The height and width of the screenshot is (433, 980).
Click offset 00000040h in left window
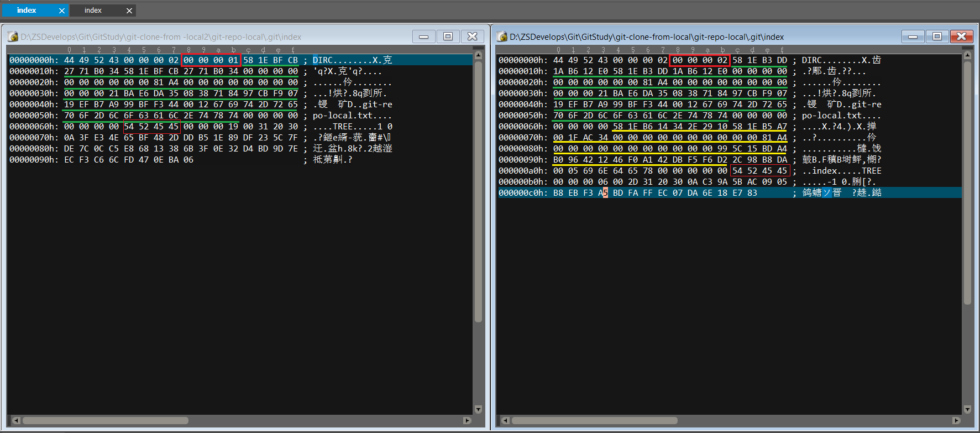point(33,105)
